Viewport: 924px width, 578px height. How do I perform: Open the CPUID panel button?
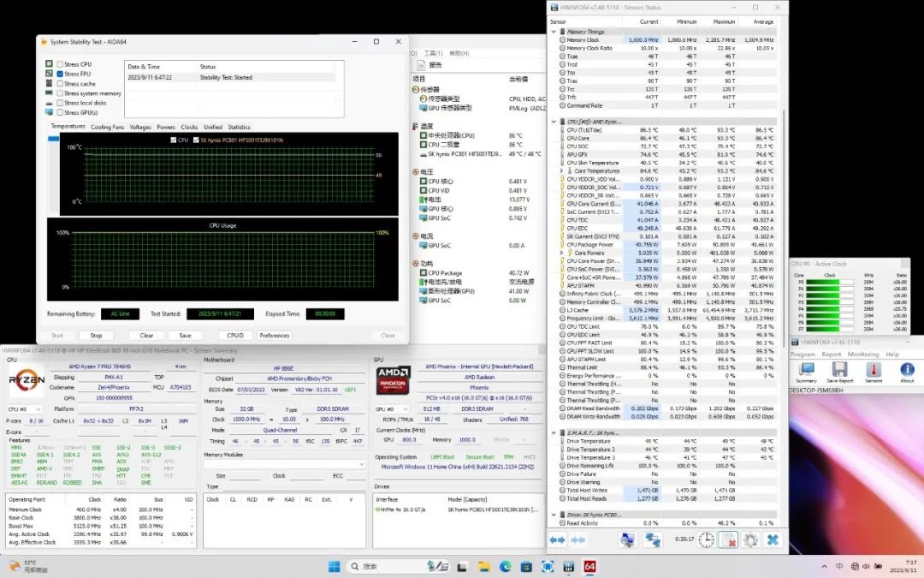(x=235, y=335)
